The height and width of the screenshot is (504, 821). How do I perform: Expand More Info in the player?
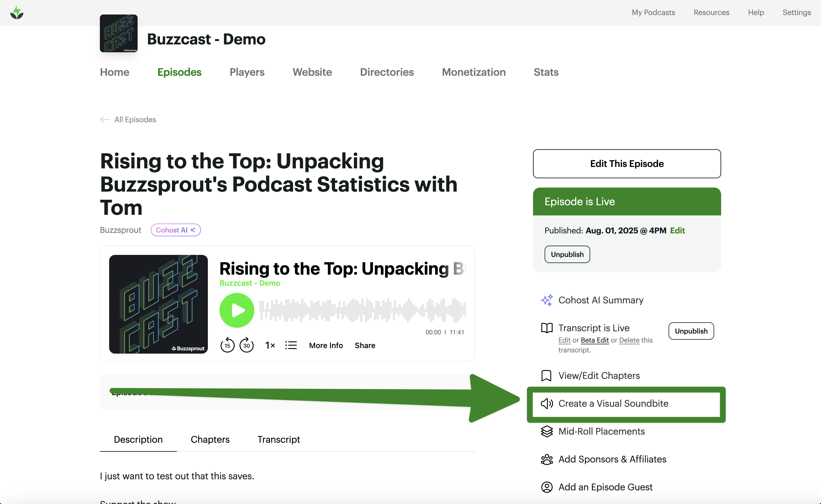pyautogui.click(x=326, y=345)
